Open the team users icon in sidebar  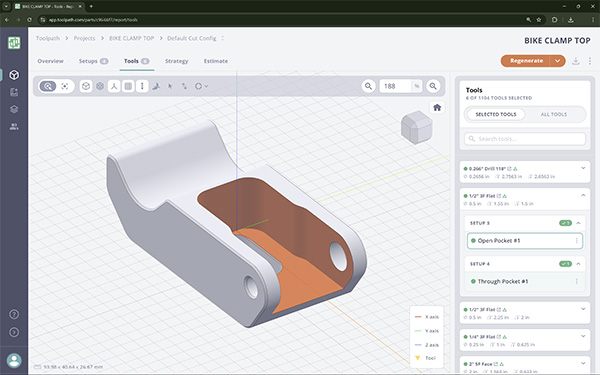coord(14,127)
